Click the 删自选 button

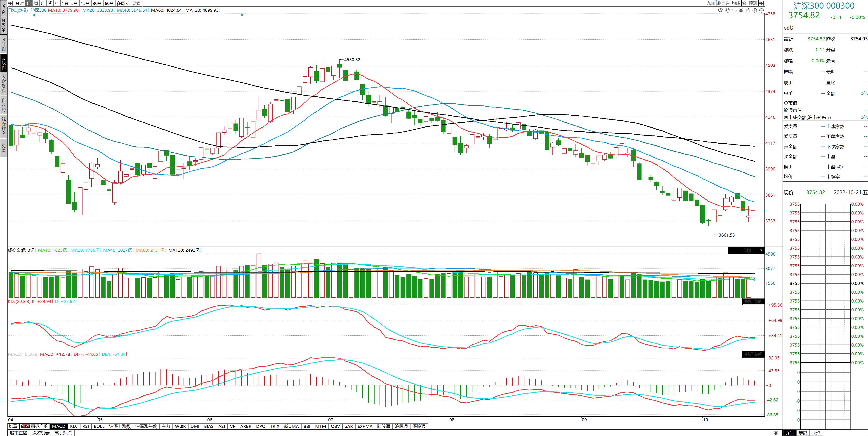point(723,3)
